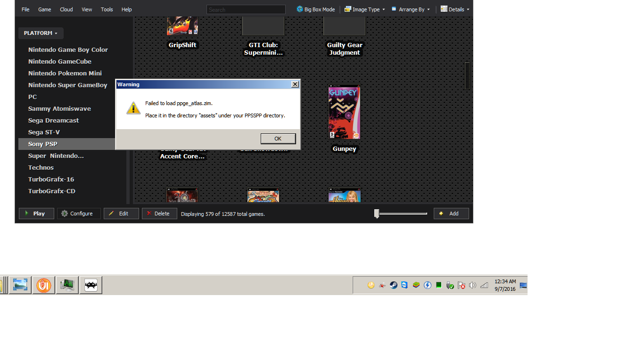
Task: Click the Add button
Action: (x=451, y=214)
